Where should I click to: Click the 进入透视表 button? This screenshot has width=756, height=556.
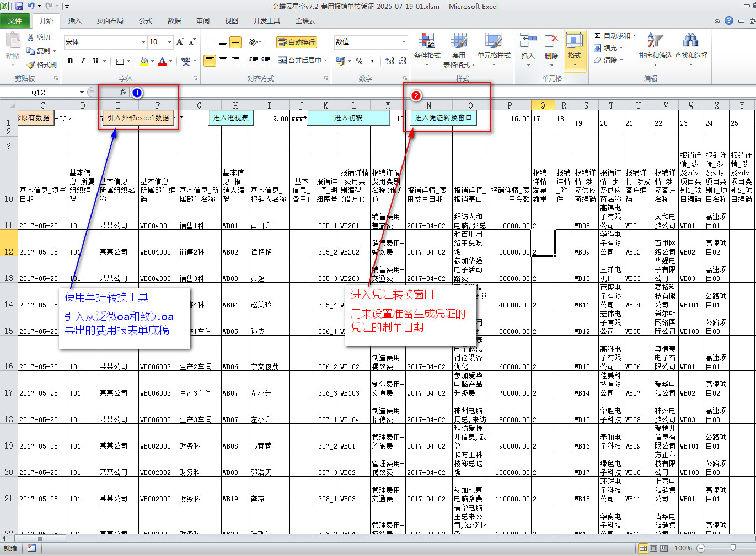230,117
